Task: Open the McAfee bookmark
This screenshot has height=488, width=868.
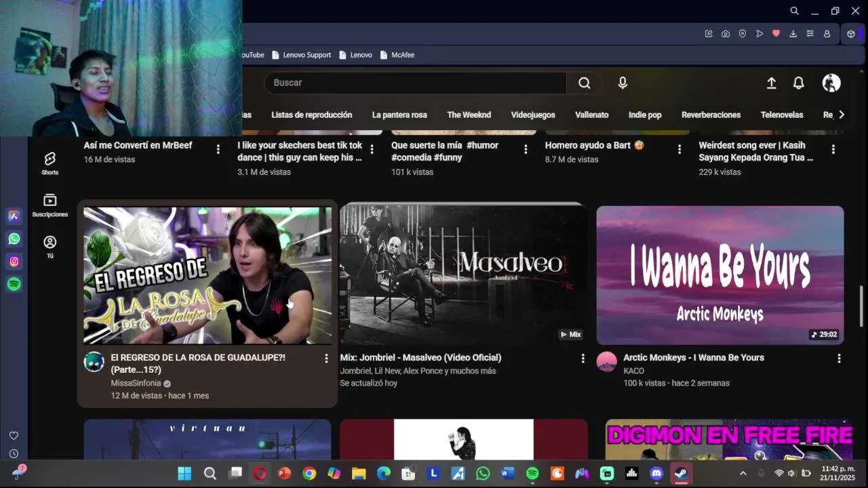Action: click(x=397, y=55)
